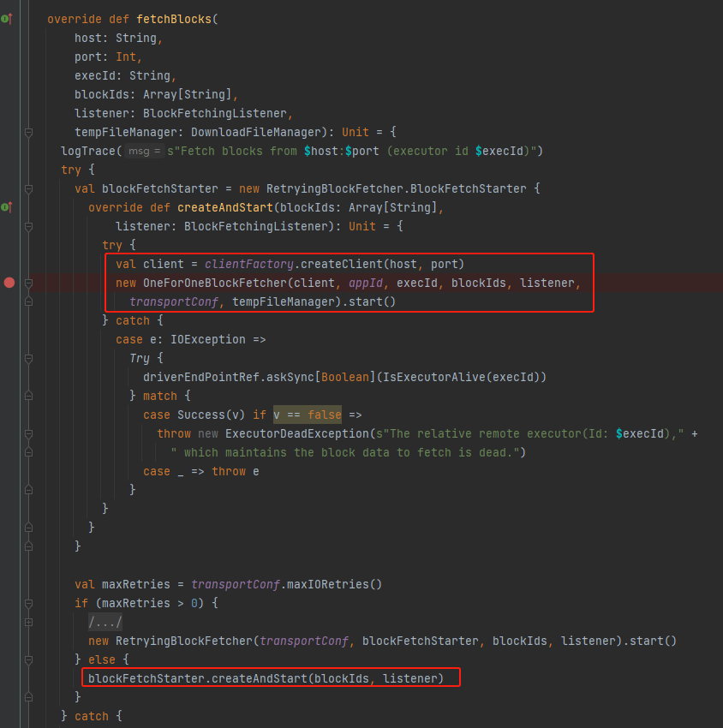The height and width of the screenshot is (728, 723).
Task: Click maxRetries in the val declaration
Action: click(x=136, y=584)
